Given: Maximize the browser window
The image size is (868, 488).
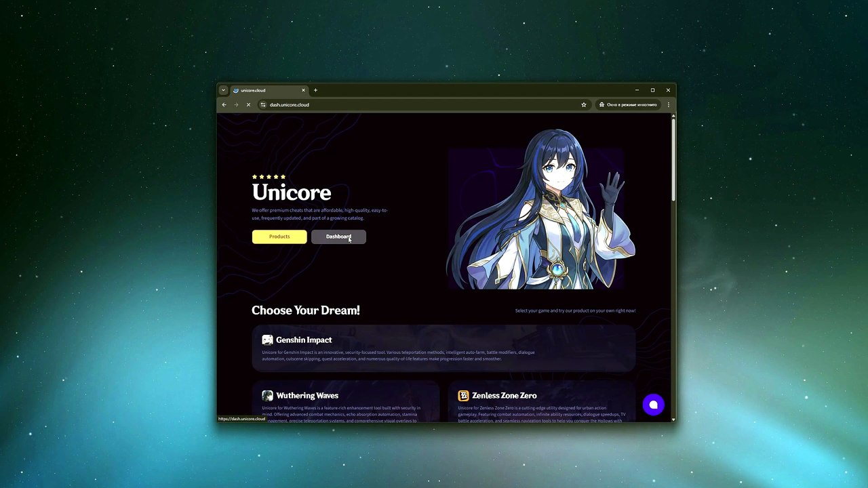Looking at the screenshot, I should (652, 90).
